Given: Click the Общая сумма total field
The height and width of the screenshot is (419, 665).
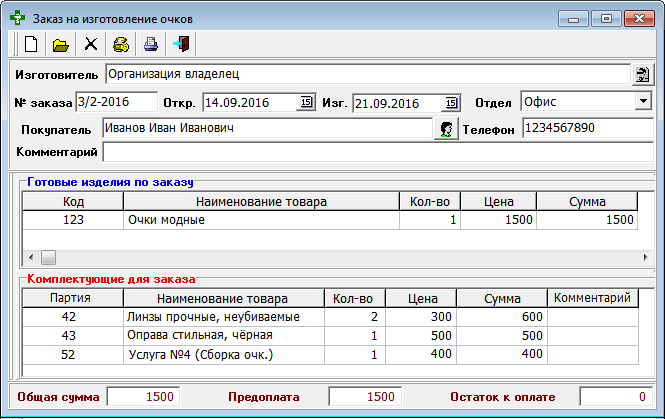Looking at the screenshot, I should [143, 397].
